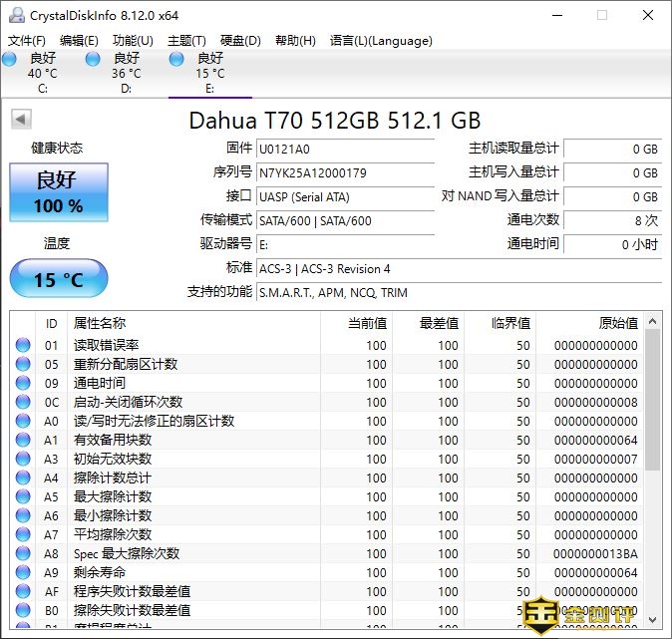Select drive C: status icon
This screenshot has height=639, width=672.
pyautogui.click(x=10, y=60)
